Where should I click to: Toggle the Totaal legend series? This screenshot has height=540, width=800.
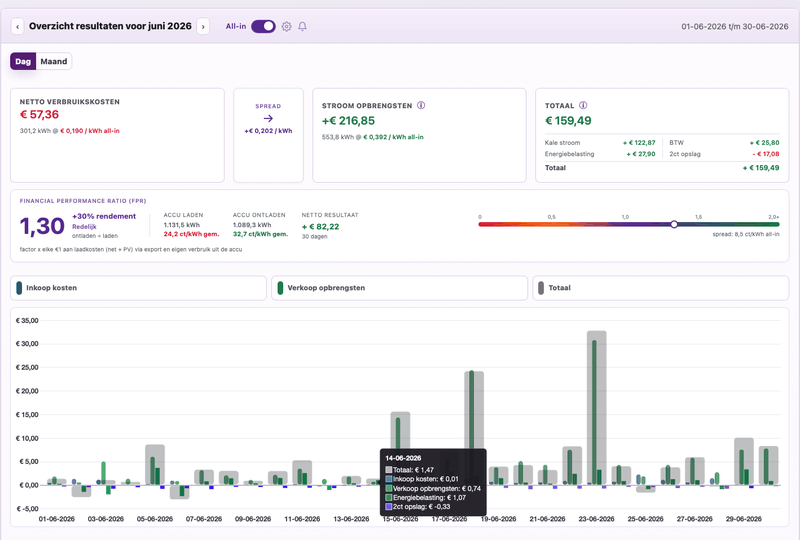coord(661,288)
